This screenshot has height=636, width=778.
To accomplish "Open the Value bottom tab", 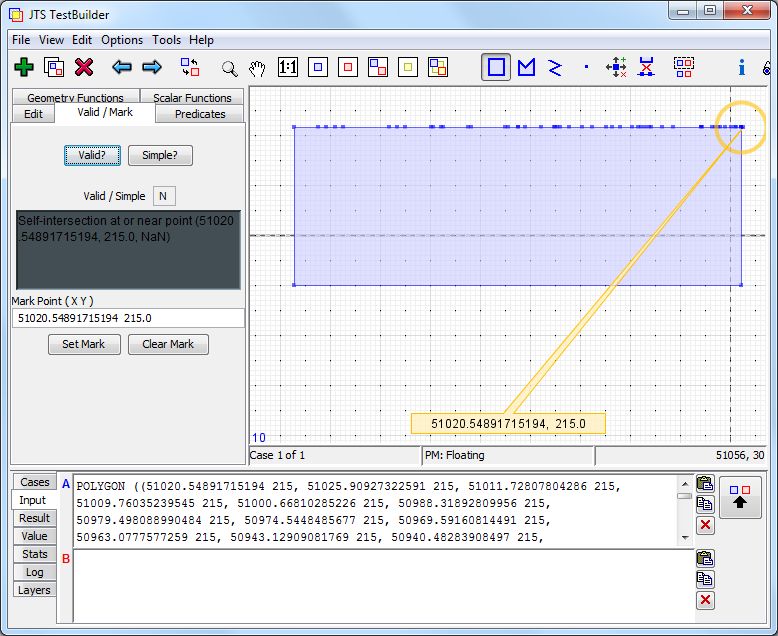I will coord(35,536).
